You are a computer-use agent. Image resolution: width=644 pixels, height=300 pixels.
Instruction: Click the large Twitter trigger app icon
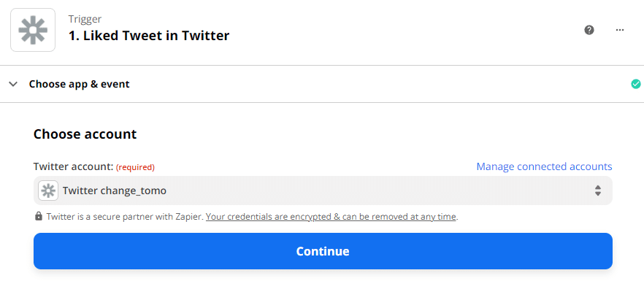pyautogui.click(x=33, y=30)
